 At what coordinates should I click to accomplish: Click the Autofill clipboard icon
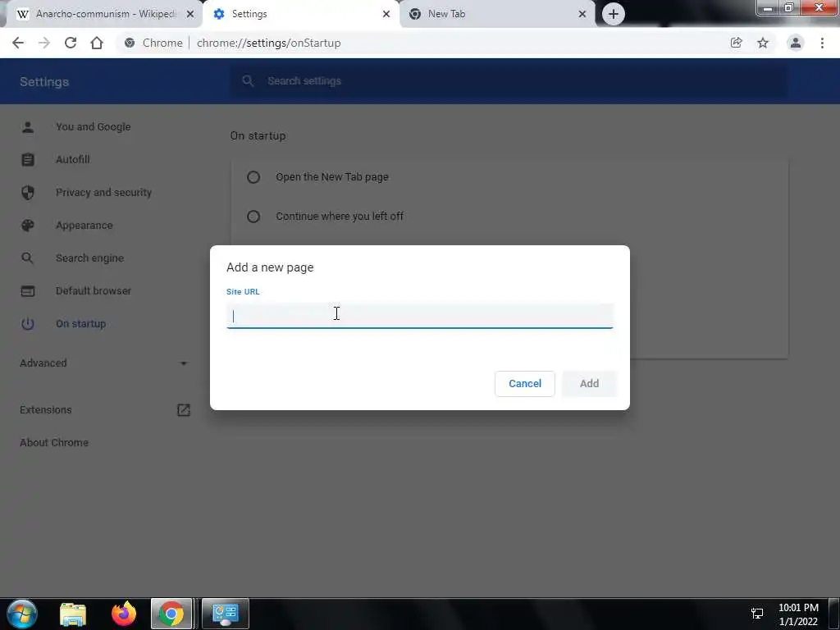(28, 160)
